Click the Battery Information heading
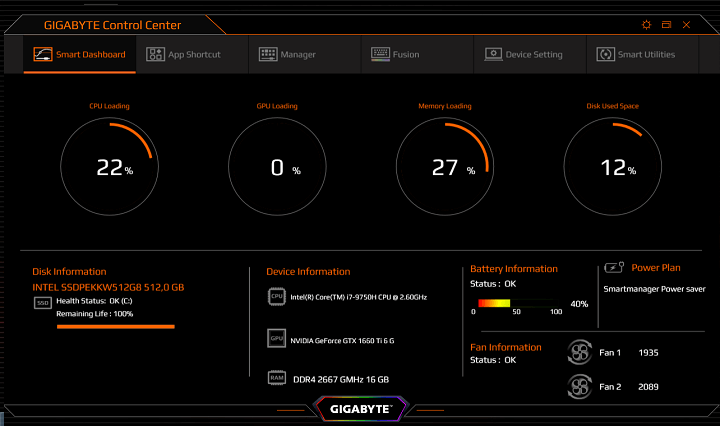The width and height of the screenshot is (720, 426). click(514, 269)
